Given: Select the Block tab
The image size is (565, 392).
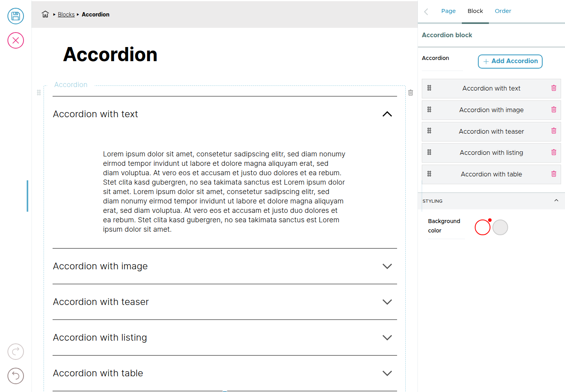Looking at the screenshot, I should point(475,11).
